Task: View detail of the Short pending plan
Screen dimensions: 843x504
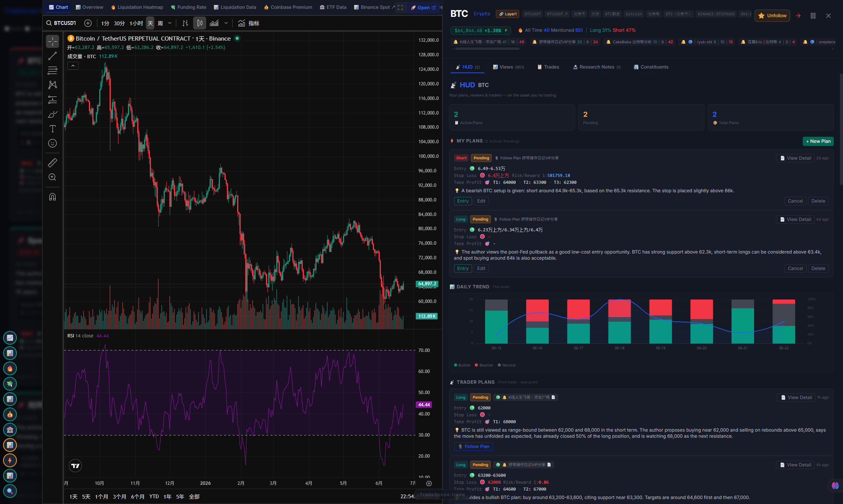Action: [795, 158]
